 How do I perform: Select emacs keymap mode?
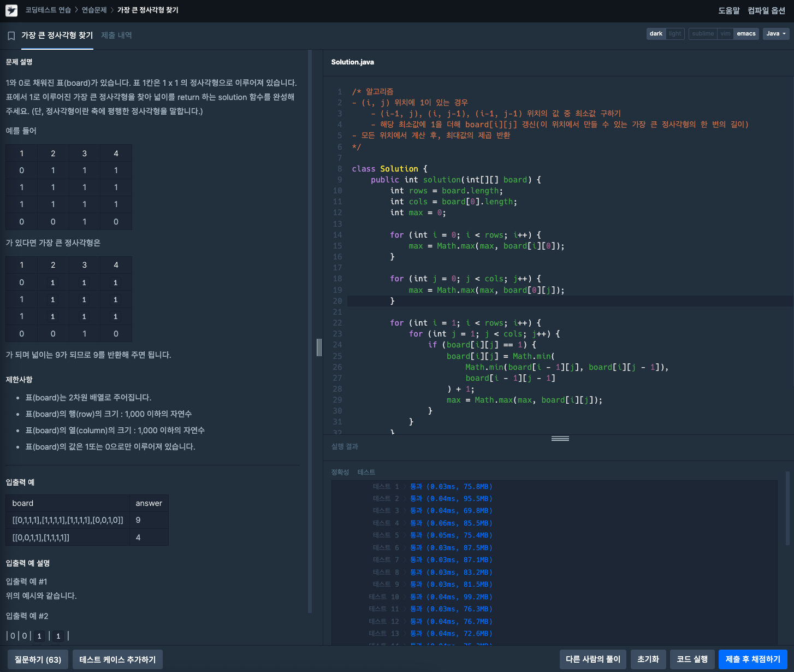pos(746,34)
